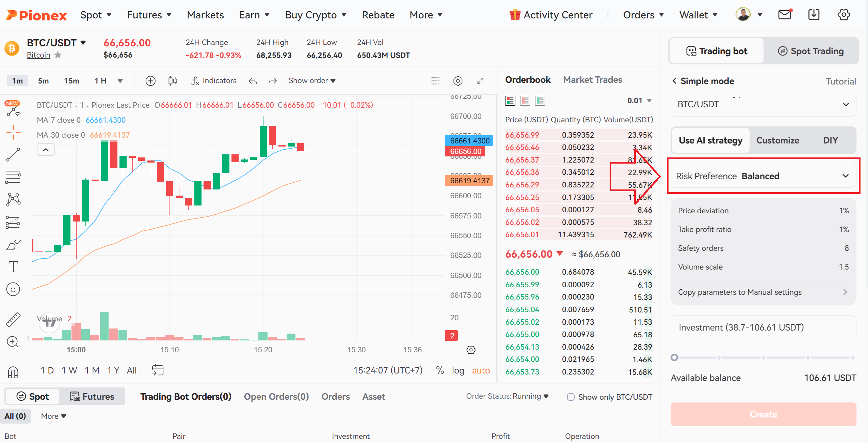Show bids-only orderbook view
This screenshot has width=868, height=443.
coord(540,101)
